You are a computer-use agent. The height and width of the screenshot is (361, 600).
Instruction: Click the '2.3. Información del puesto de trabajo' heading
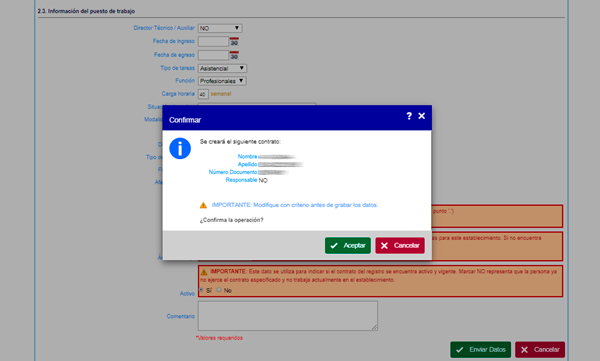pyautogui.click(x=86, y=11)
